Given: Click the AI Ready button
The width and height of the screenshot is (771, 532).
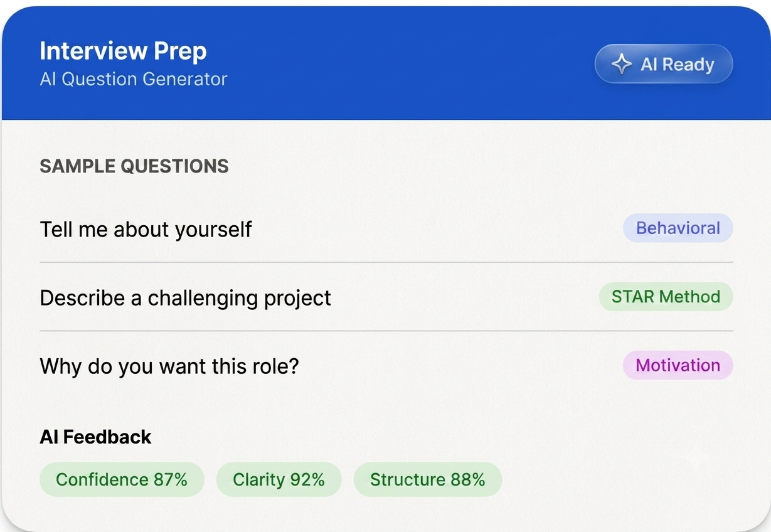Looking at the screenshot, I should [664, 64].
